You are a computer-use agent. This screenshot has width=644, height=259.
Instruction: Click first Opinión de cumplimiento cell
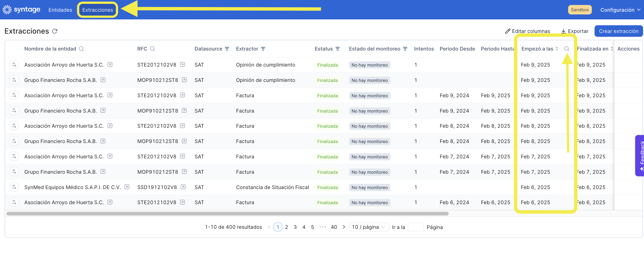(x=266, y=65)
